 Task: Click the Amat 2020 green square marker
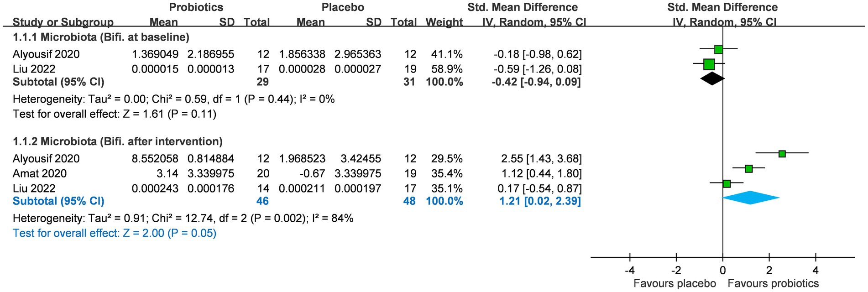coord(748,169)
